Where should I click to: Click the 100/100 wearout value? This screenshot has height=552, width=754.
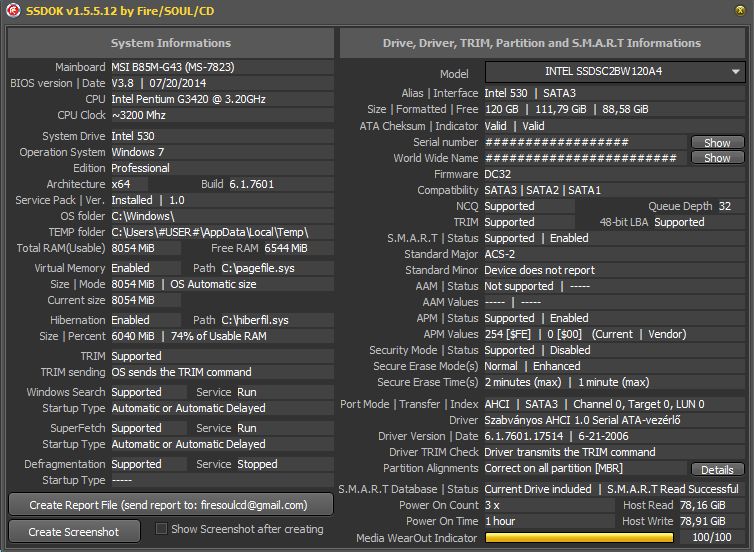[712, 538]
